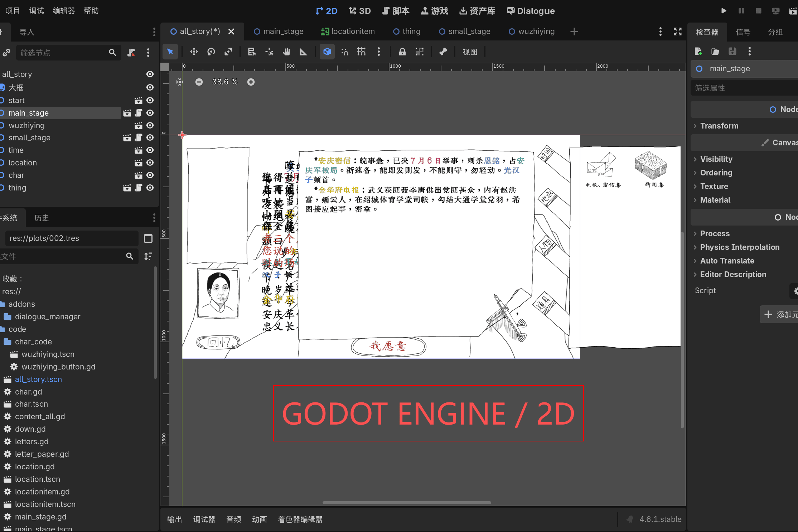
Task: Open the 资产库 asset library
Action: (x=477, y=11)
